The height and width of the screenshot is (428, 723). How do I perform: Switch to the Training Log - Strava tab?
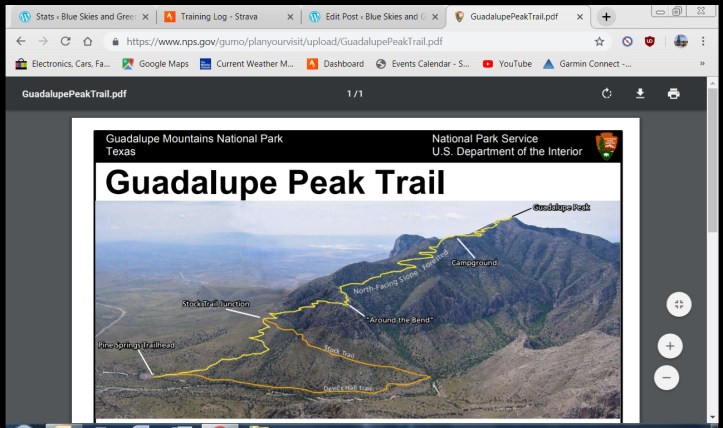click(x=228, y=17)
